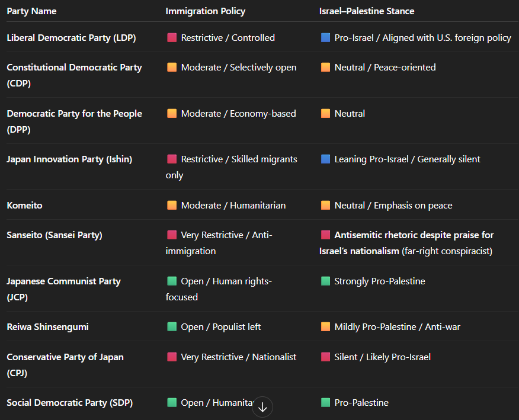Click Silent / Likely Pro-Israel text
The image size is (519, 420).
[x=382, y=357]
